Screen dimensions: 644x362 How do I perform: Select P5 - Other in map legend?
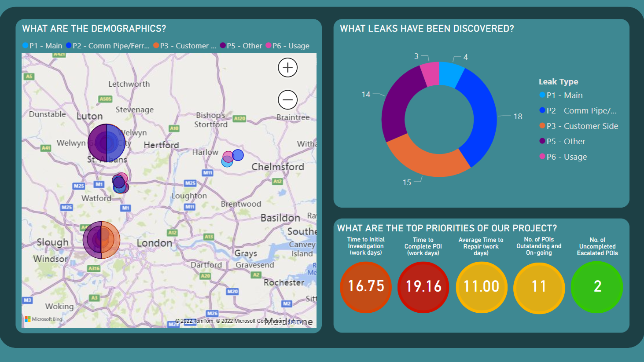241,46
